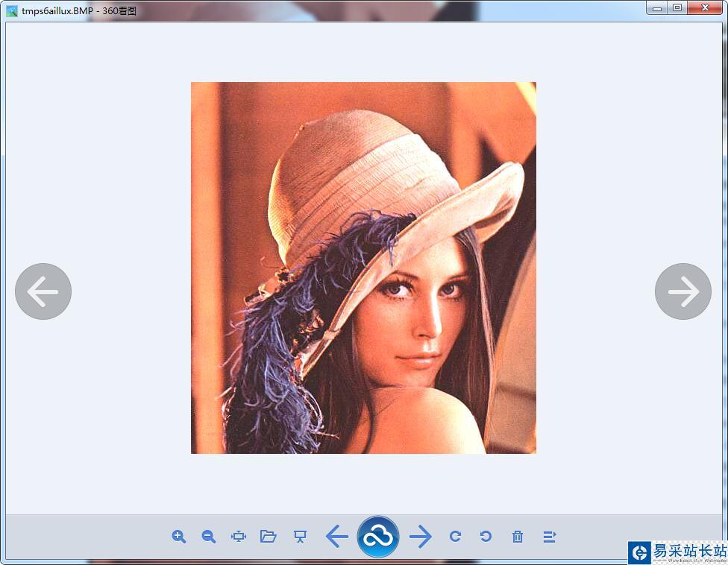This screenshot has height=565, width=728.
Task: Start slideshow with the projector screen icon
Action: tap(301, 537)
